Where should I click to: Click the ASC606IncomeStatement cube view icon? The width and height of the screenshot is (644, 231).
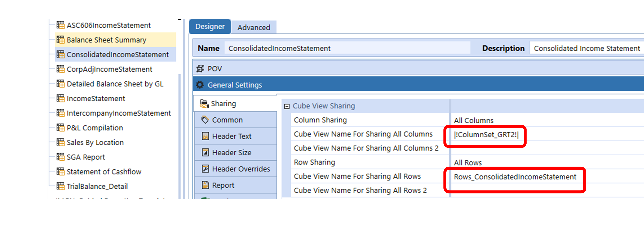coord(60,25)
